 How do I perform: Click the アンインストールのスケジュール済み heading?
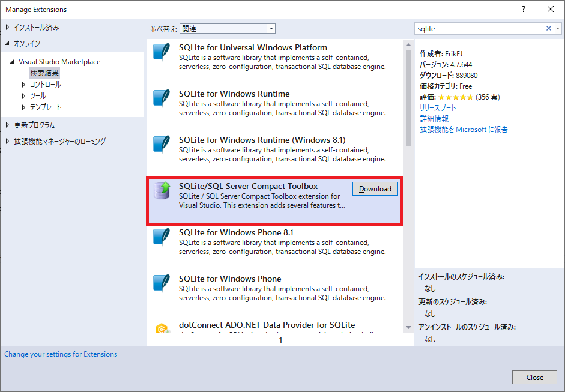(x=467, y=327)
